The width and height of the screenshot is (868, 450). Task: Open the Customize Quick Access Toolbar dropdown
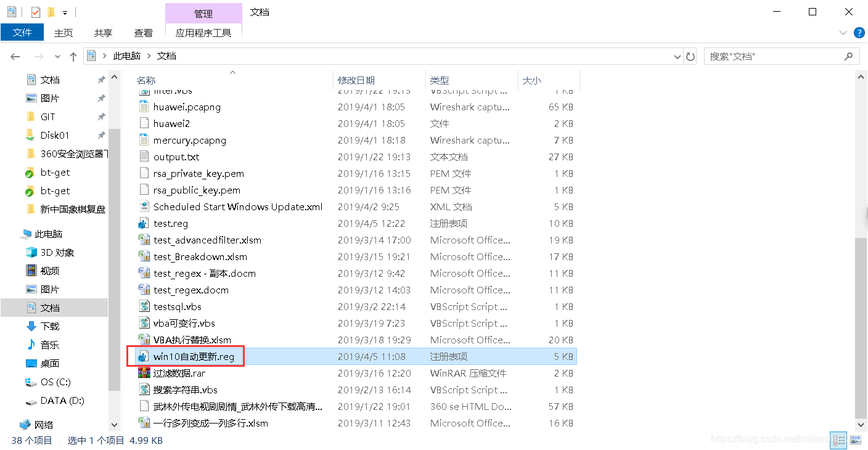(x=65, y=12)
